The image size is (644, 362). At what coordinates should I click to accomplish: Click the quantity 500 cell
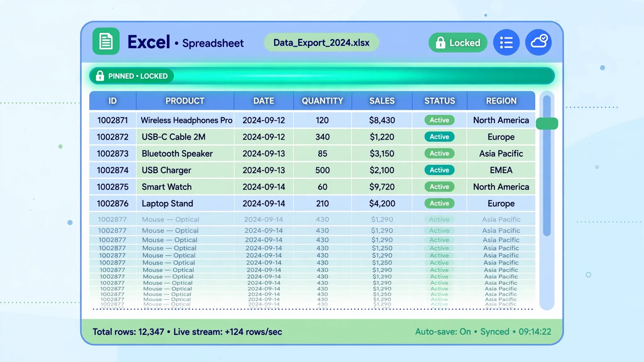(323, 170)
